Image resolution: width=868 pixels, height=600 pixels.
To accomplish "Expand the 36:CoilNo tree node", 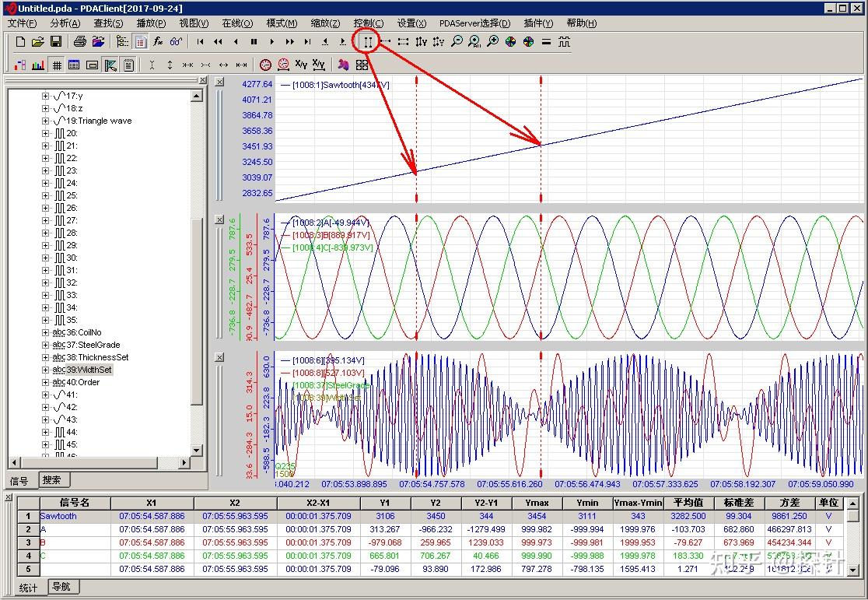I will click(45, 332).
